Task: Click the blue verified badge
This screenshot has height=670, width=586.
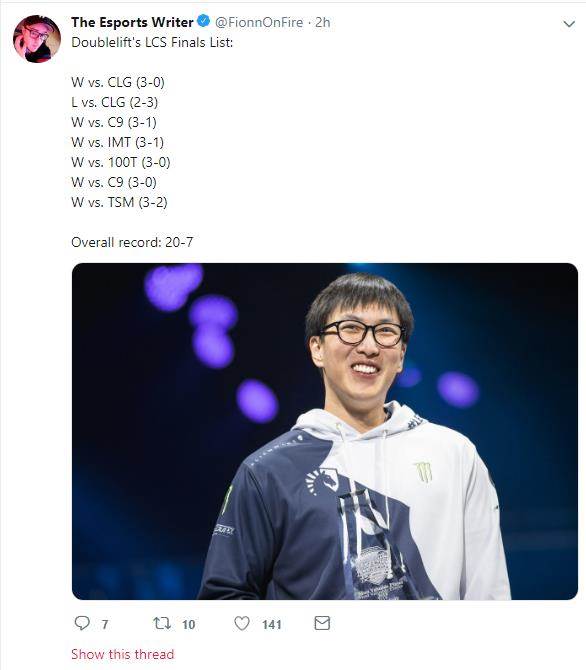Action: (204, 21)
